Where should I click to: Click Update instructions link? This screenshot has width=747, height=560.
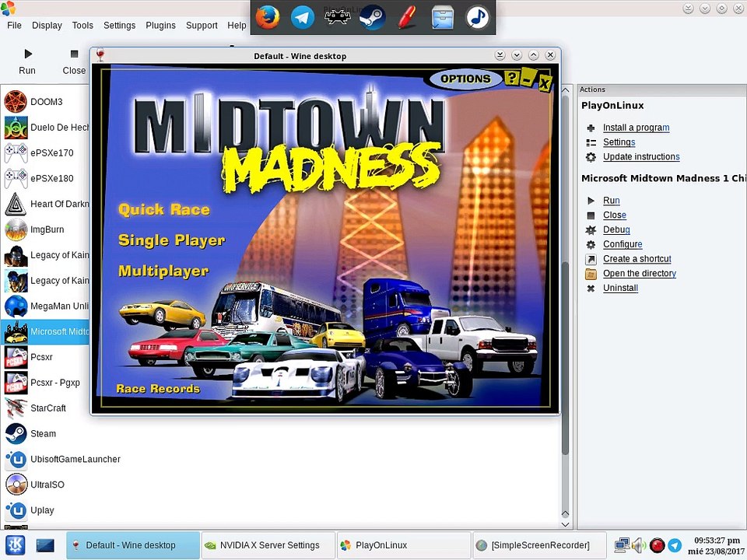[641, 156]
